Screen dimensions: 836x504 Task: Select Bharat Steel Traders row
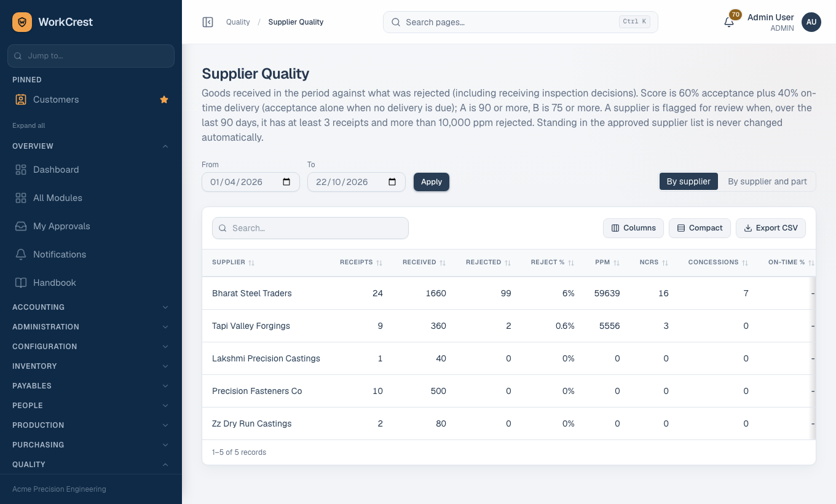(x=509, y=293)
